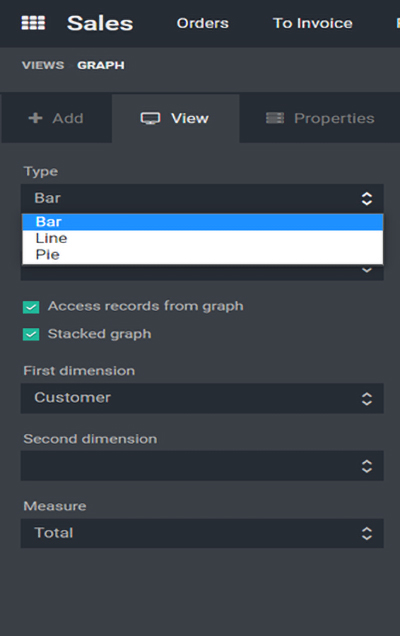Click the monitor icon on View tab
The height and width of the screenshot is (636, 400).
[x=151, y=118]
